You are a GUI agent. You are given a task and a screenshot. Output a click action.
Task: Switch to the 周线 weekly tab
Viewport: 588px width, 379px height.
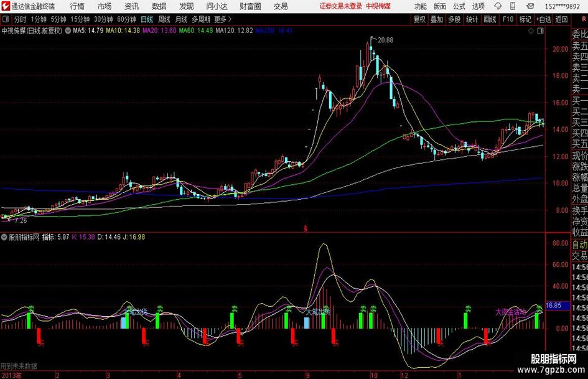pyautogui.click(x=164, y=19)
